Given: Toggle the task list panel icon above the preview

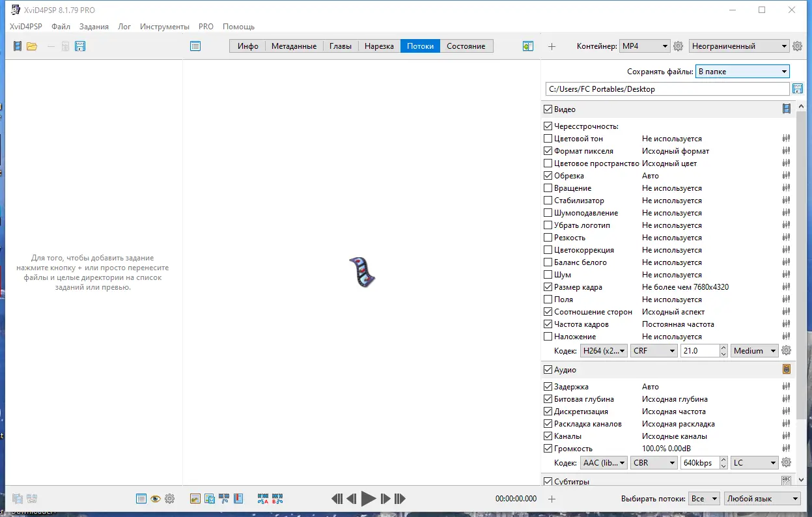Looking at the screenshot, I should (x=195, y=46).
